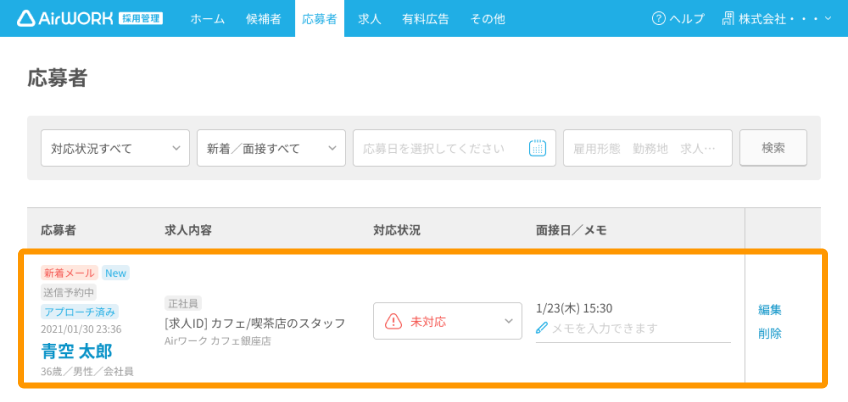Screen dimensions: 848x402
Task: Click the 検索 button
Action: click(773, 148)
